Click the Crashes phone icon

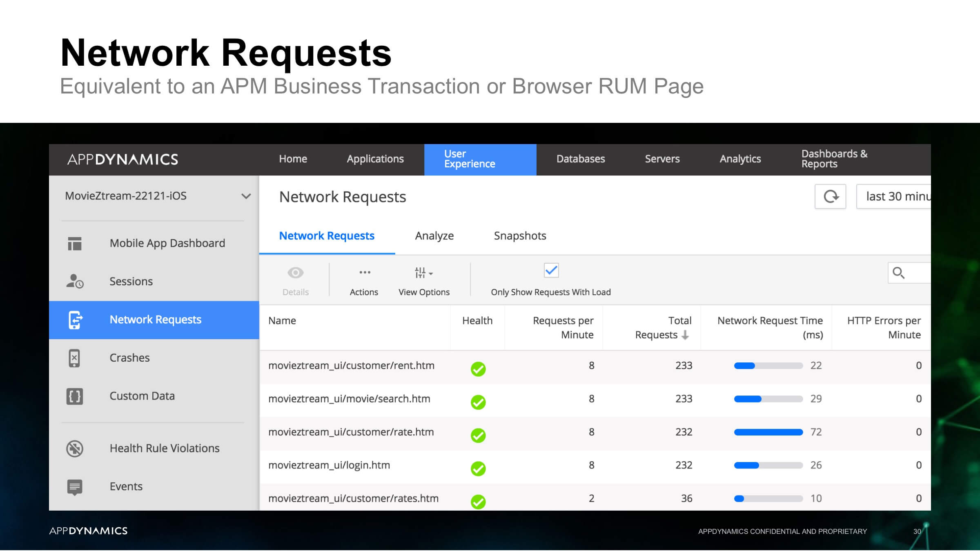tap(74, 358)
